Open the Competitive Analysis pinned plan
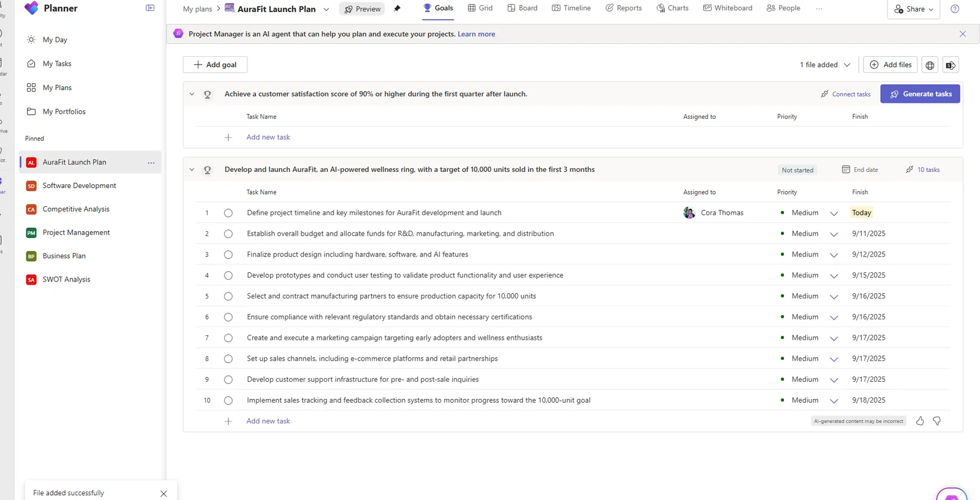The height and width of the screenshot is (500, 980). coord(76,209)
